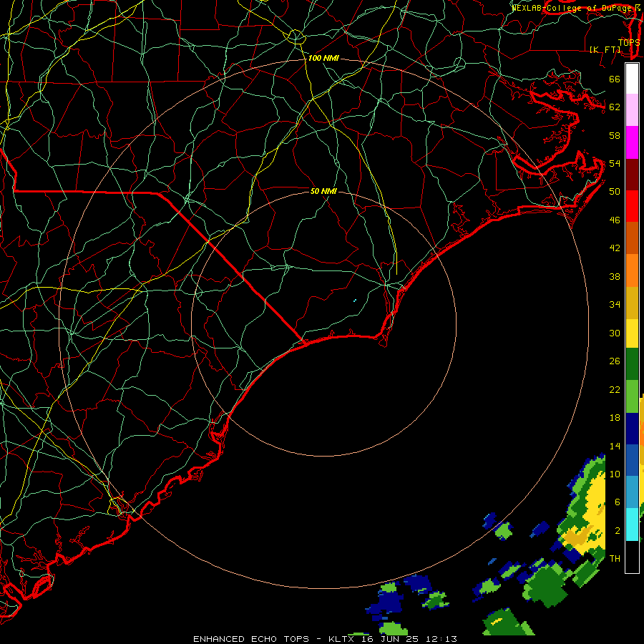Click the white swatch in the tops legend
Screen dimensions: 644x644
[632, 79]
